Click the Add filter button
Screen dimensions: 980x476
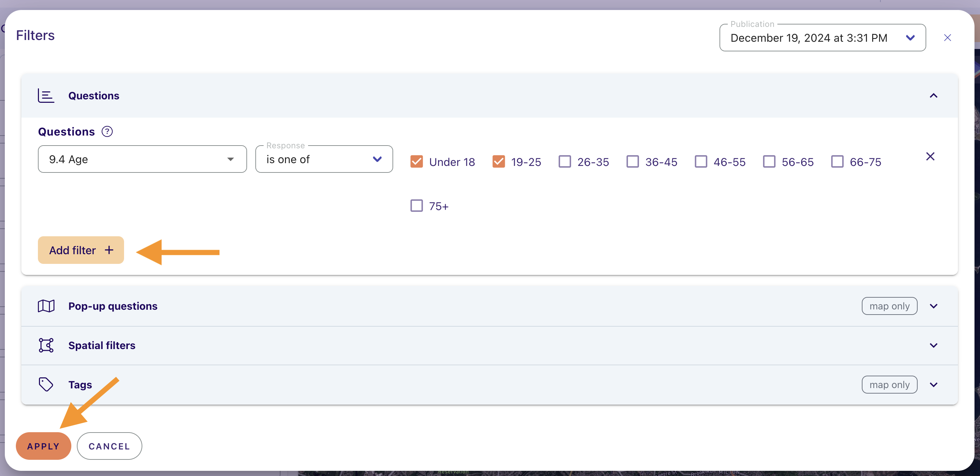(81, 250)
